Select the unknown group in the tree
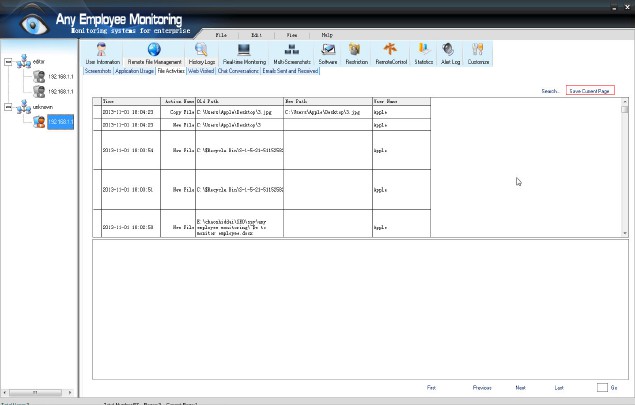Viewport: 635px width, 405px height. click(x=43, y=107)
